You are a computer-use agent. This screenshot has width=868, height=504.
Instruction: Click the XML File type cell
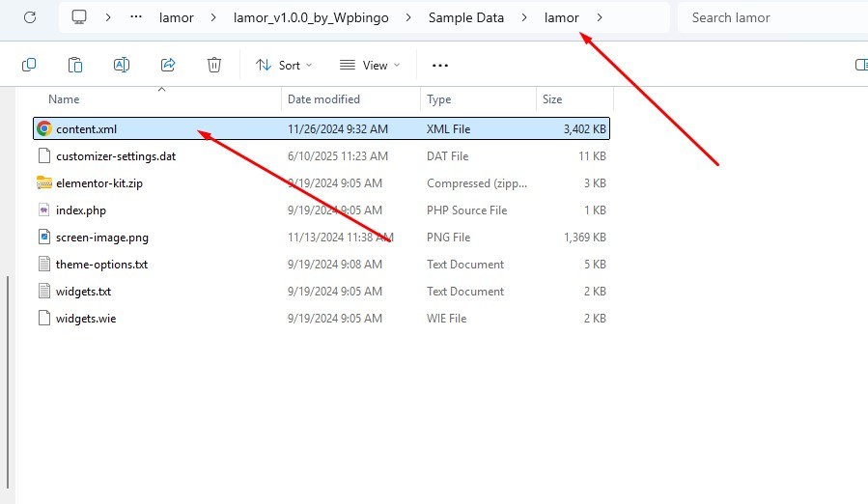448,129
